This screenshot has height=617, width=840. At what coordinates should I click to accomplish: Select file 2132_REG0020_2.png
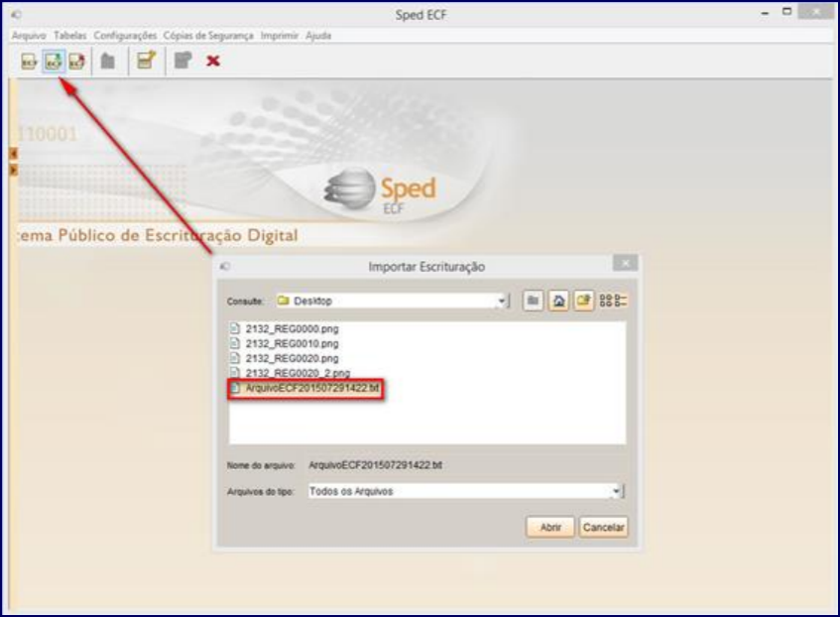(x=298, y=373)
